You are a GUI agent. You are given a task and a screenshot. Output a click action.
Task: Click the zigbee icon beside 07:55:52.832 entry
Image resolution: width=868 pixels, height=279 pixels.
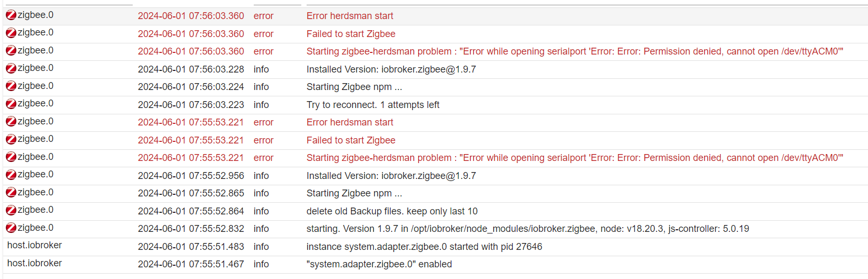click(x=11, y=228)
